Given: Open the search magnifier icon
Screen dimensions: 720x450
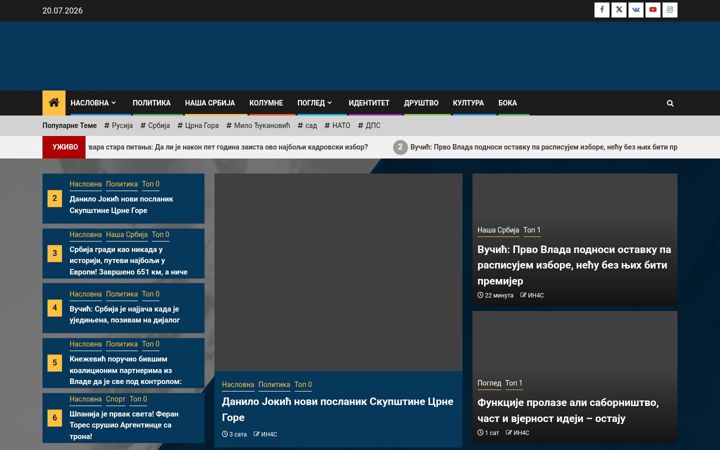Looking at the screenshot, I should pos(670,103).
